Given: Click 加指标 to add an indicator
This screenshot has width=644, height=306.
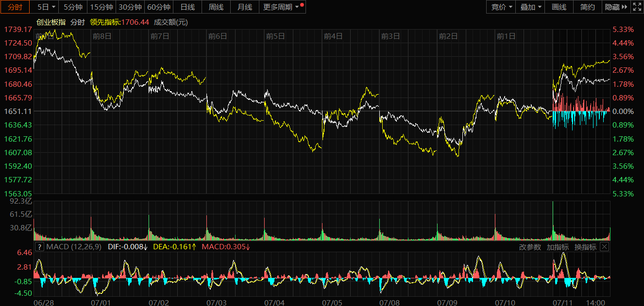Looking at the screenshot, I should [x=558, y=247].
